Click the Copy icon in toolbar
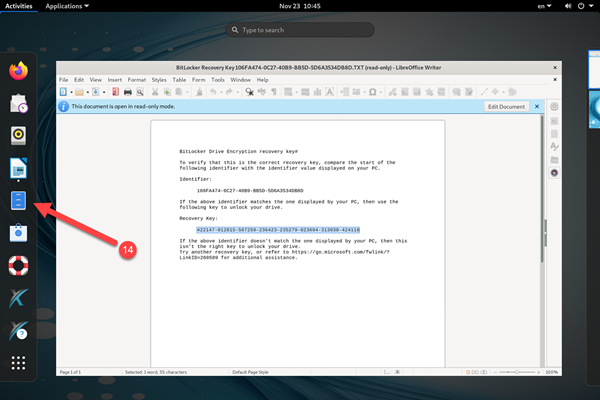Screen dimensions: 600x400 pos(167,92)
